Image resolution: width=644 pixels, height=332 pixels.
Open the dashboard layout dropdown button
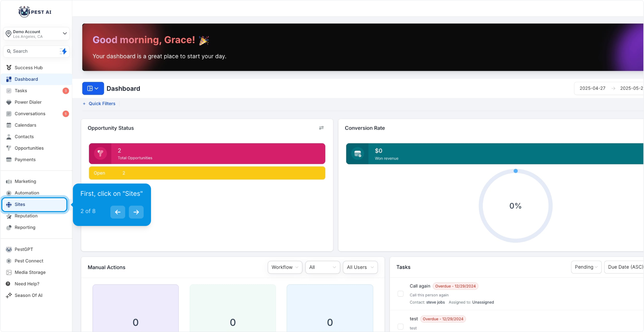click(x=93, y=89)
